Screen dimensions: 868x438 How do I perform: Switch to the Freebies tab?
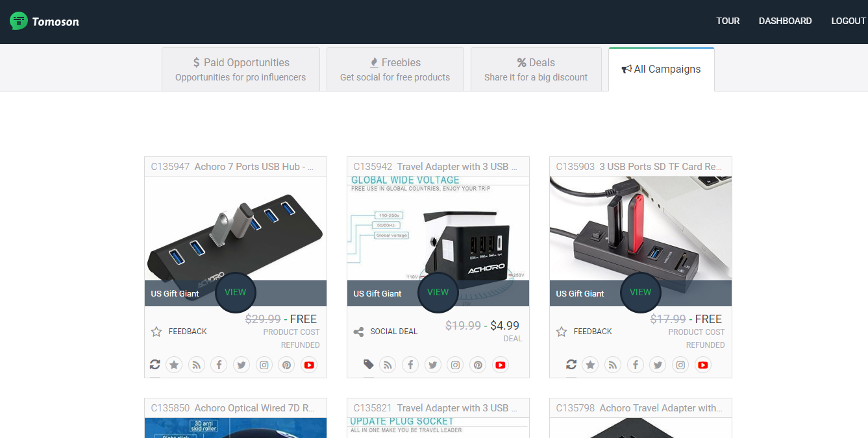coord(395,69)
